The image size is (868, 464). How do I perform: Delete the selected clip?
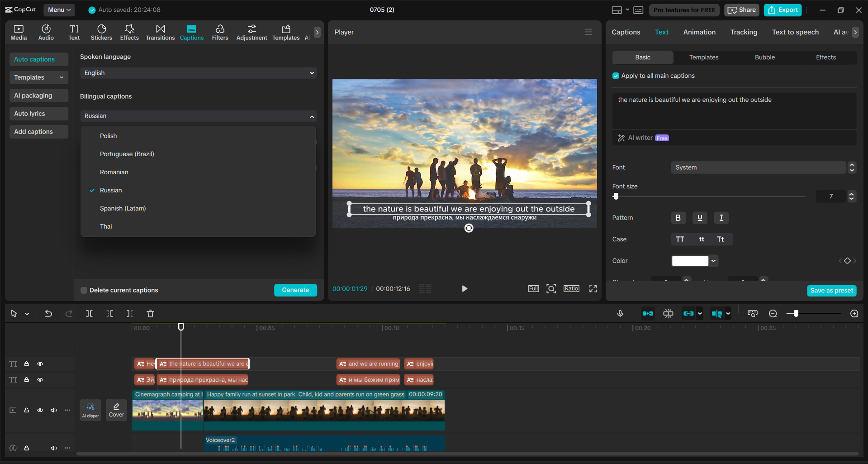[150, 313]
